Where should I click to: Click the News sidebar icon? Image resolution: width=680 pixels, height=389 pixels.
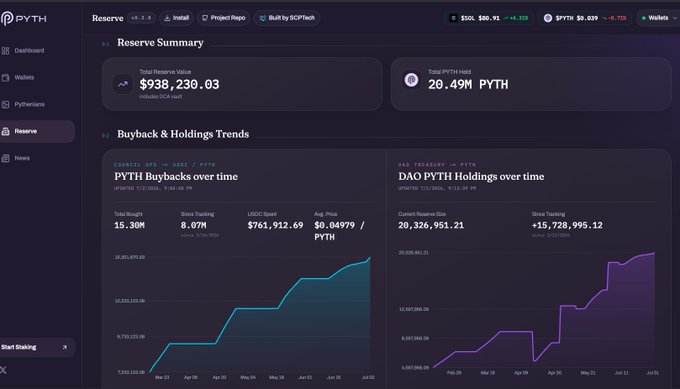6,158
